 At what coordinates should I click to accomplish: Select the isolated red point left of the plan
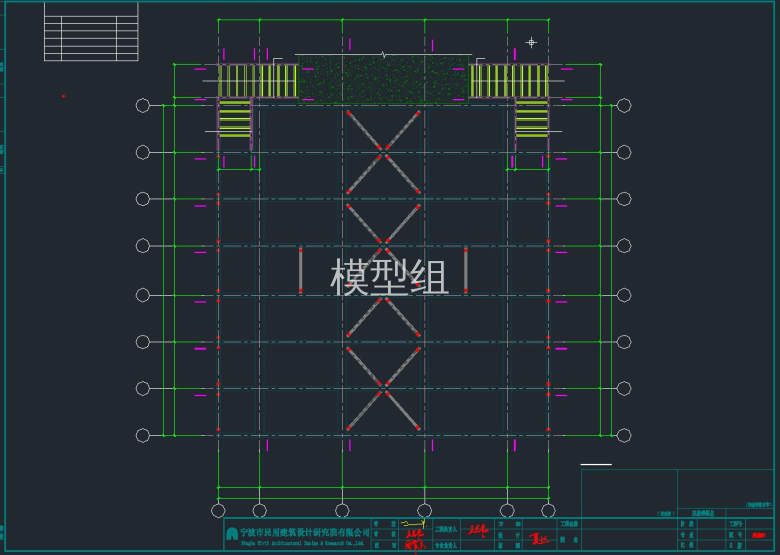point(63,96)
